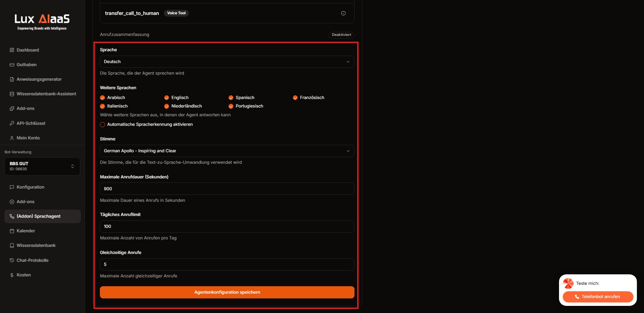
Task: Click the Voice Tool badge
Action: [x=176, y=13]
